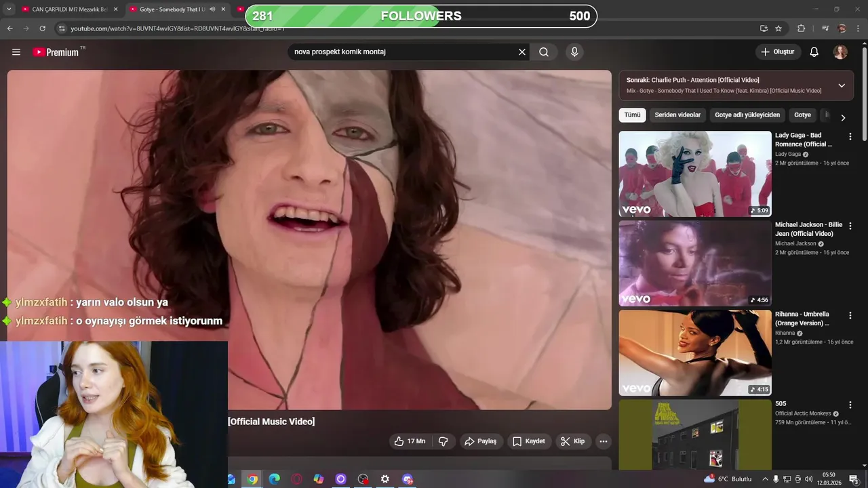The width and height of the screenshot is (868, 488).
Task: Open the Windows notification center icon
Action: click(x=854, y=479)
